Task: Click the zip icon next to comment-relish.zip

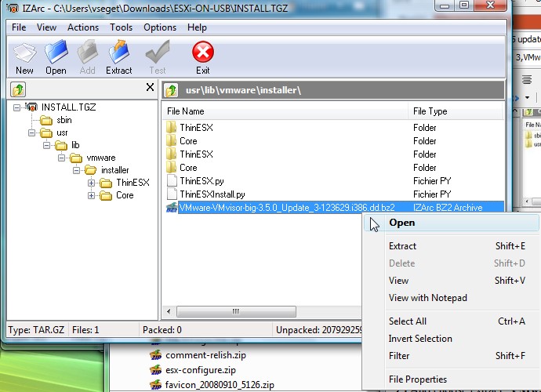Action: (x=156, y=354)
